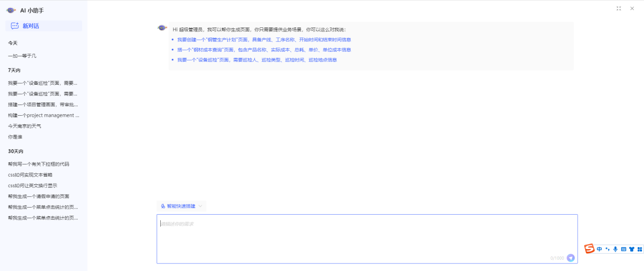The height and width of the screenshot is (271, 644).
Task: Click the 7天内 section heading
Action: coord(14,70)
